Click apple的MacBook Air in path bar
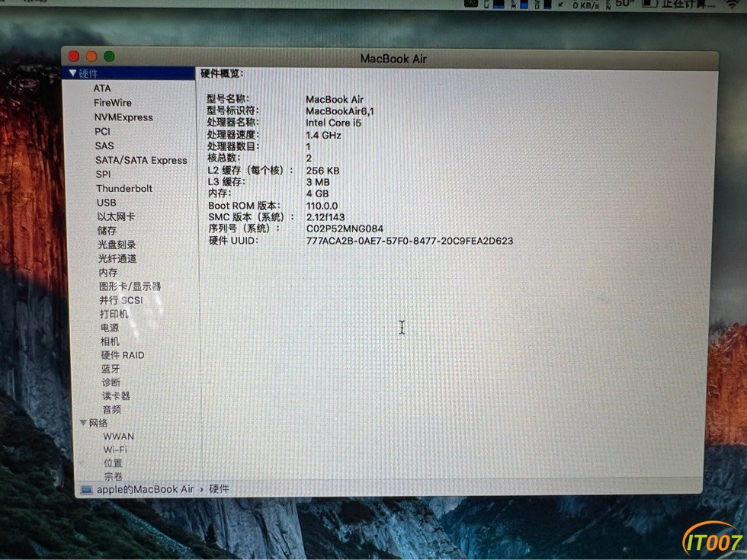Viewport: 747px width, 560px height. pyautogui.click(x=146, y=489)
